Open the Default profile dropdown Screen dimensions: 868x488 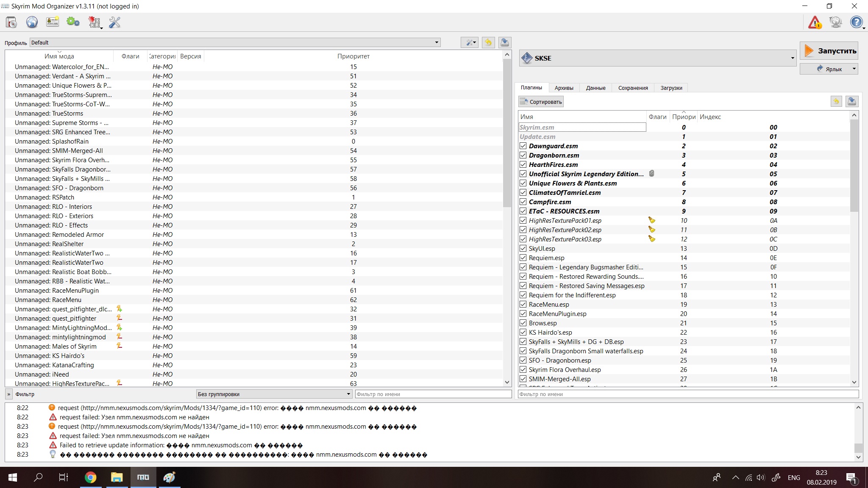click(235, 42)
